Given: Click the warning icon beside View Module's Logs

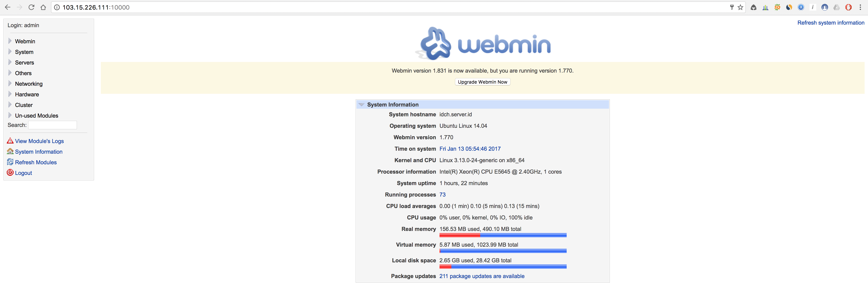Looking at the screenshot, I should 10,141.
